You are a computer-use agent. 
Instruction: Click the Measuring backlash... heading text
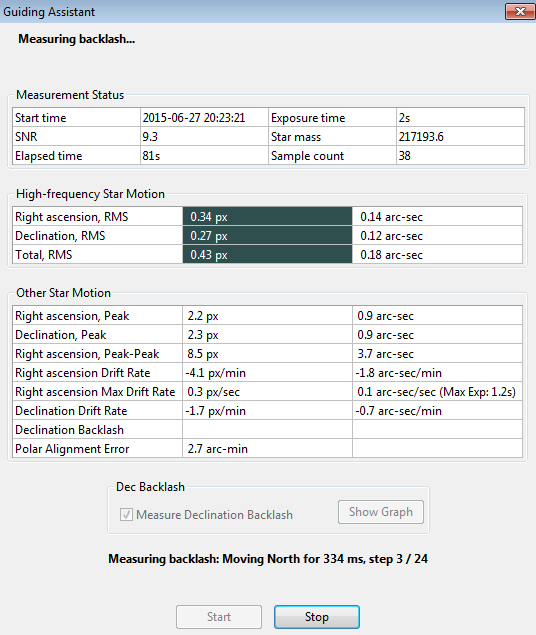tap(77, 39)
